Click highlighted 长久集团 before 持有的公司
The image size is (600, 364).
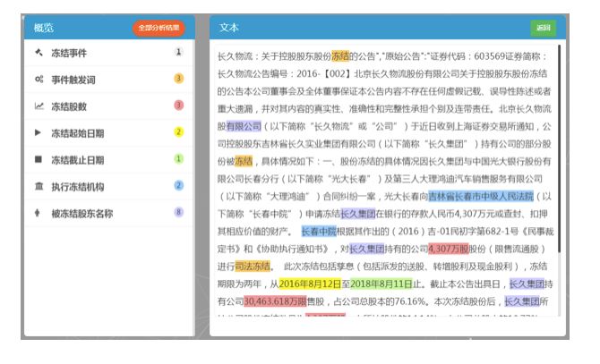click(367, 249)
